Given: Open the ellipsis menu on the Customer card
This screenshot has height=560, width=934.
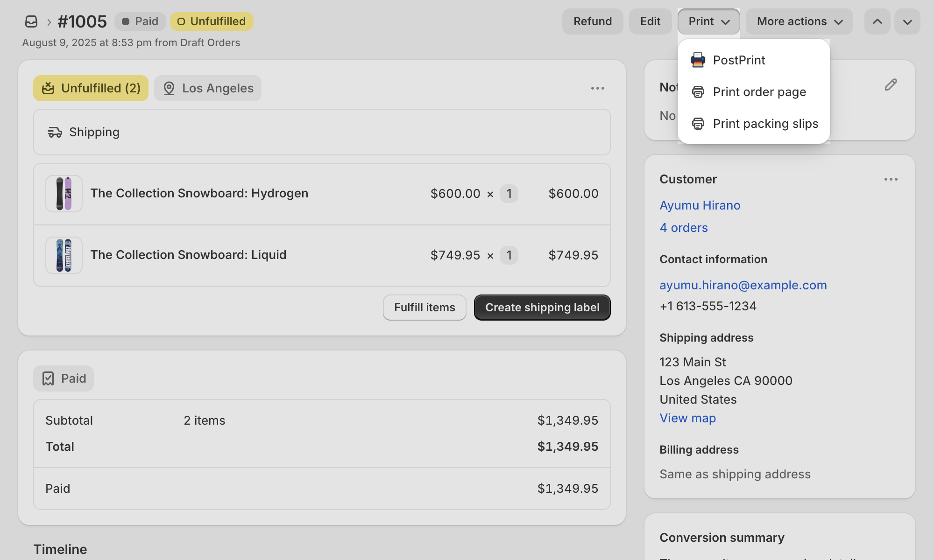Looking at the screenshot, I should coord(891,179).
